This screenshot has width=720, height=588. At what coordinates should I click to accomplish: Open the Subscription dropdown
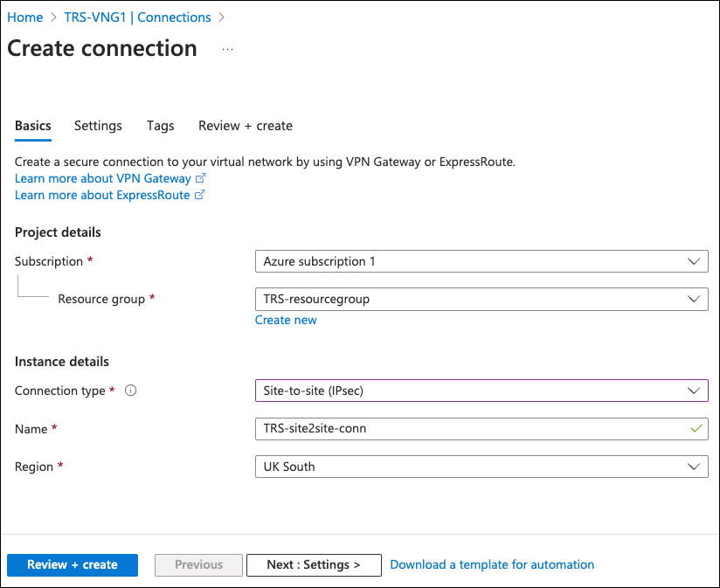click(x=481, y=261)
